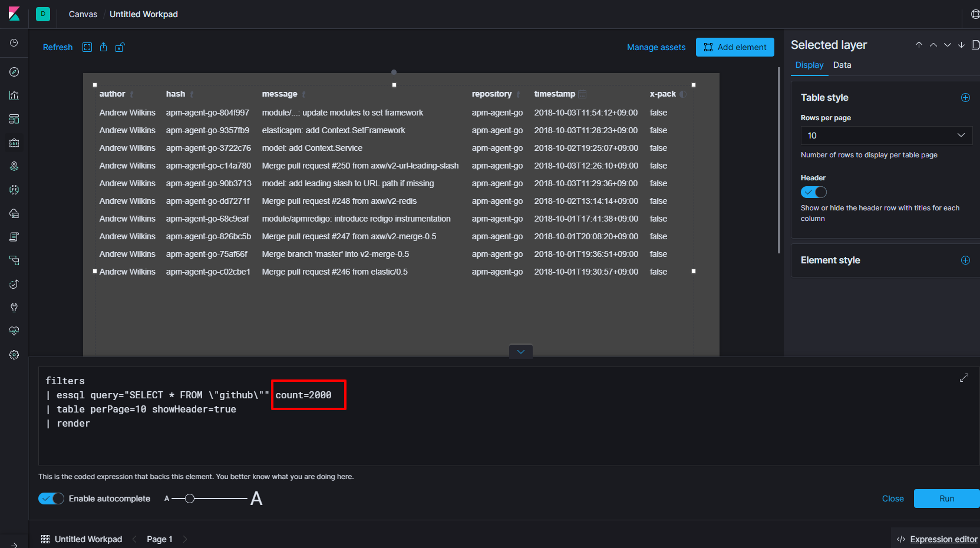Toggle the Header row switch
980x548 pixels.
pos(814,192)
